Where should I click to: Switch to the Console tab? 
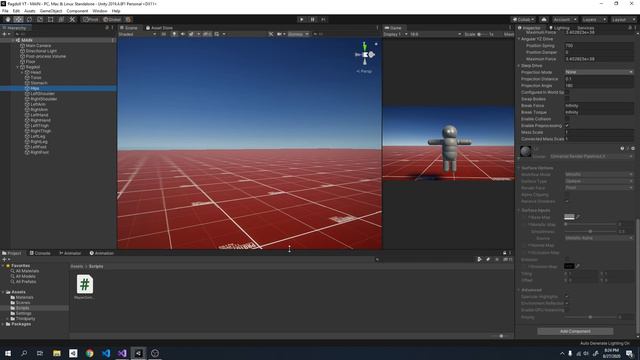point(40,253)
